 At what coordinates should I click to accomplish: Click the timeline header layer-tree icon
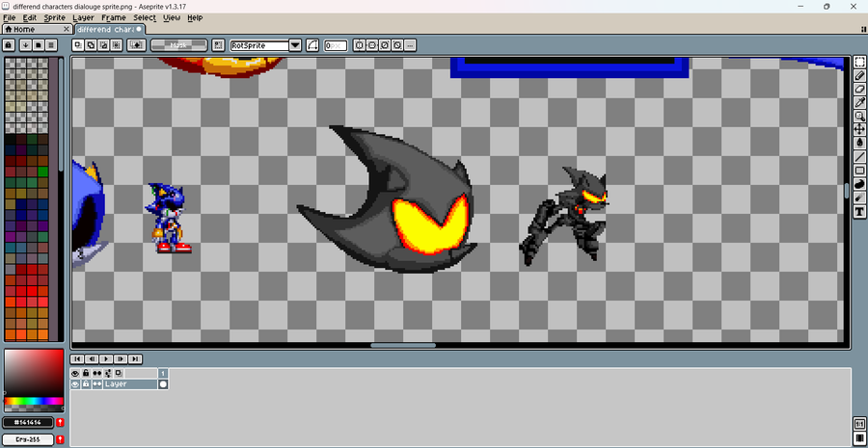click(x=108, y=374)
